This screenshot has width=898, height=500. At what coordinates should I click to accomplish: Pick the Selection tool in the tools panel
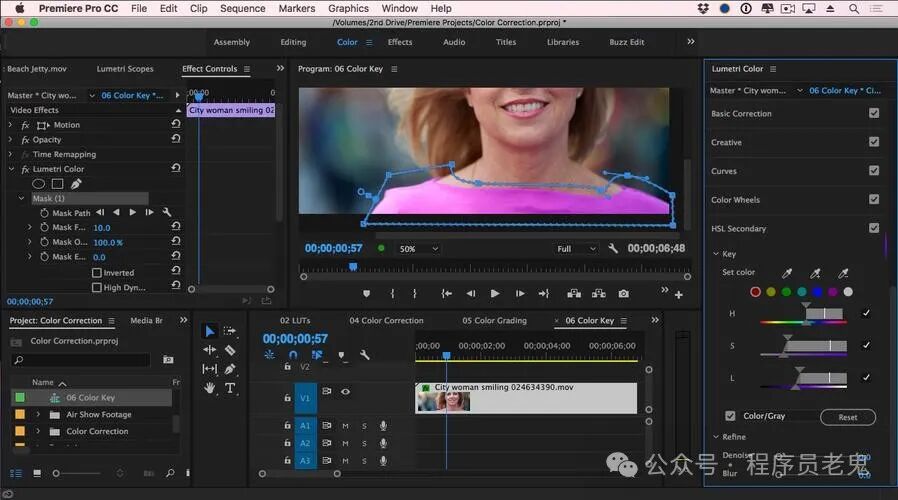click(x=210, y=331)
